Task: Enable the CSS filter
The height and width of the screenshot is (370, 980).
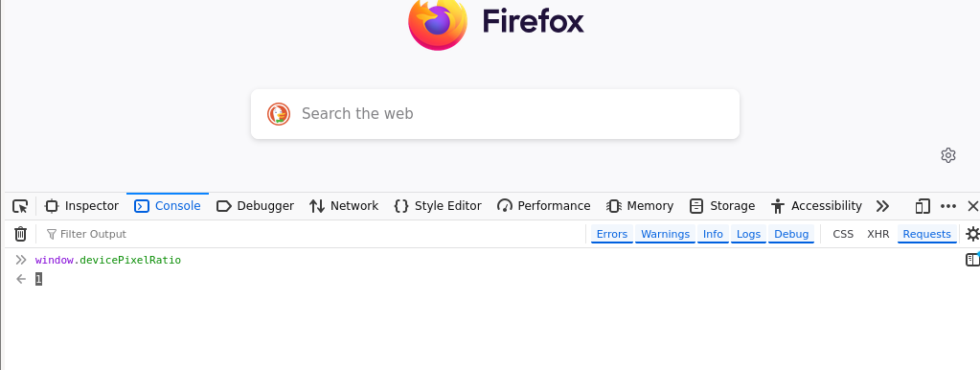Action: click(x=842, y=234)
